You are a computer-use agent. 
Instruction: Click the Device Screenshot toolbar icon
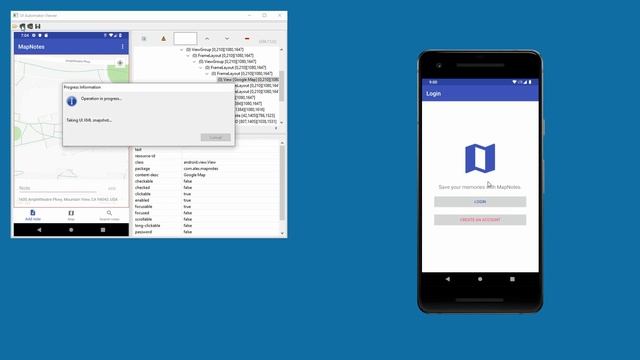pyautogui.click(x=22, y=27)
